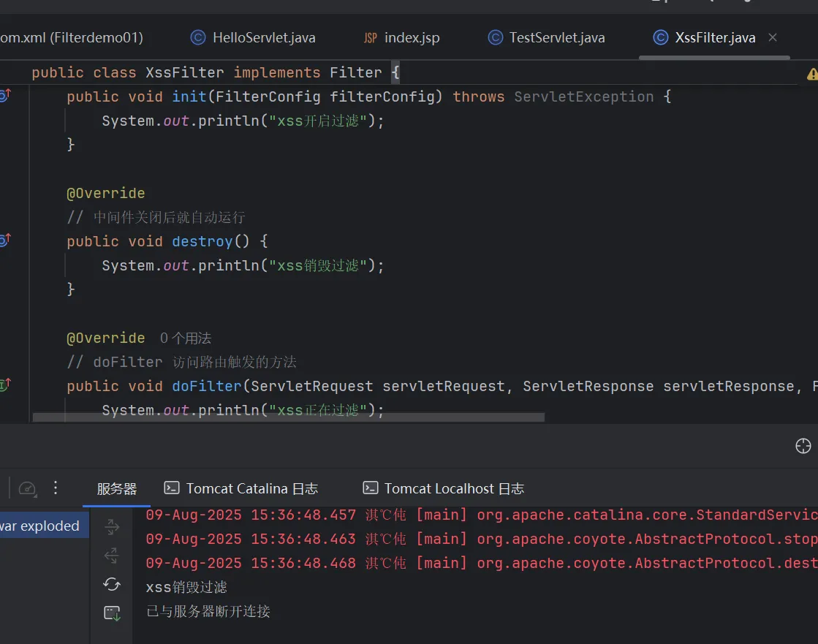
Task: Click the editor horizontal scrollbar
Action: [289, 417]
